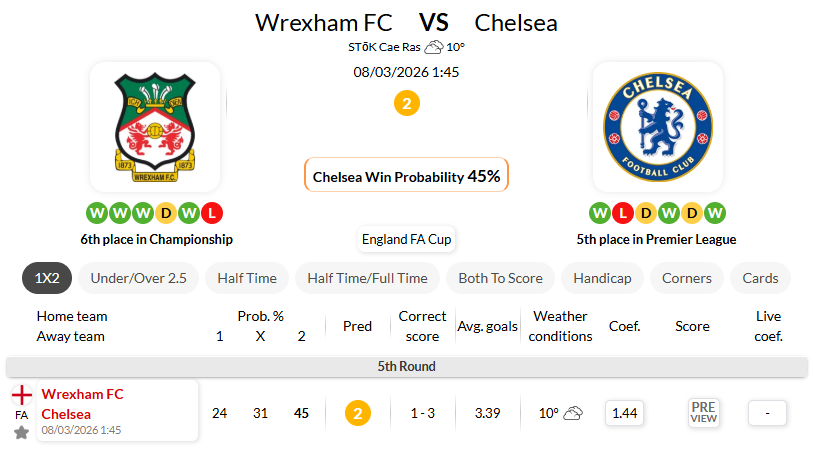Click the England flag FA icon
813x449 pixels.
pyautogui.click(x=21, y=395)
